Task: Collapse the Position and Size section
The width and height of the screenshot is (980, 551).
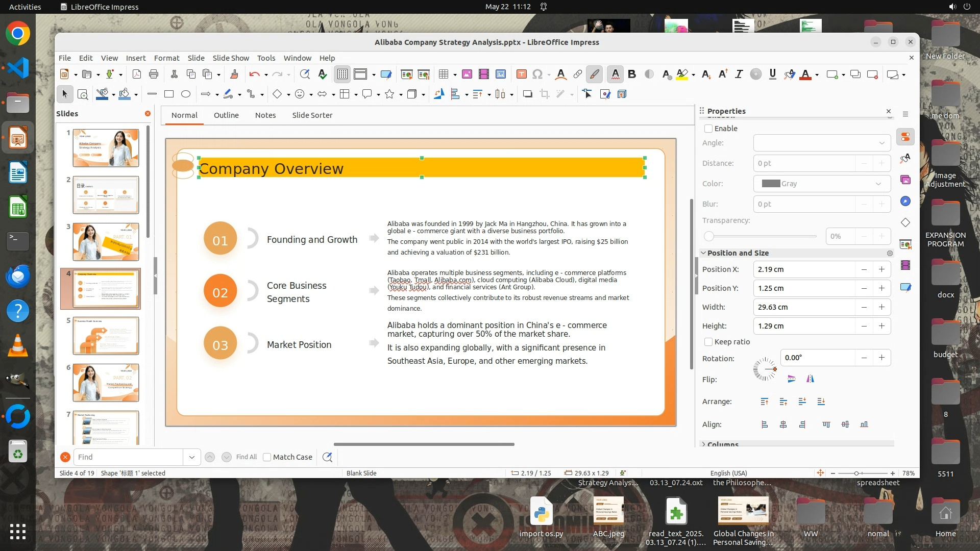Action: [703, 253]
